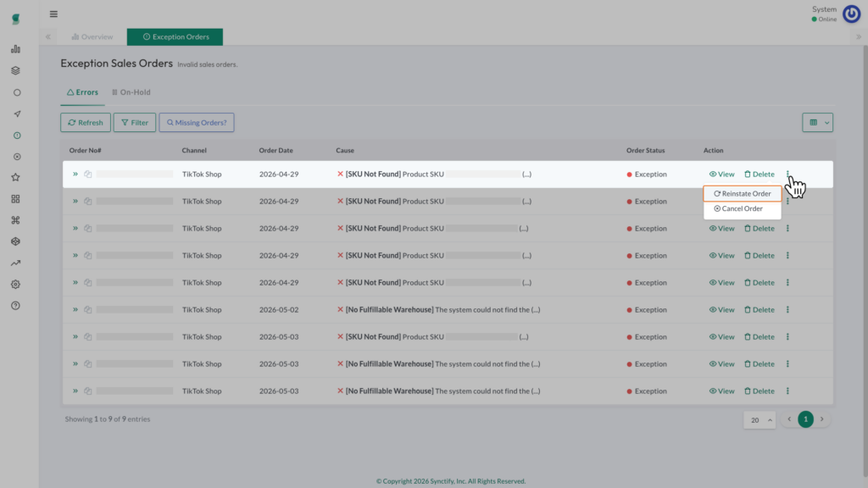This screenshot has width=868, height=488.
Task: Expand the 2026-05-02 row details chevron
Action: tap(75, 310)
